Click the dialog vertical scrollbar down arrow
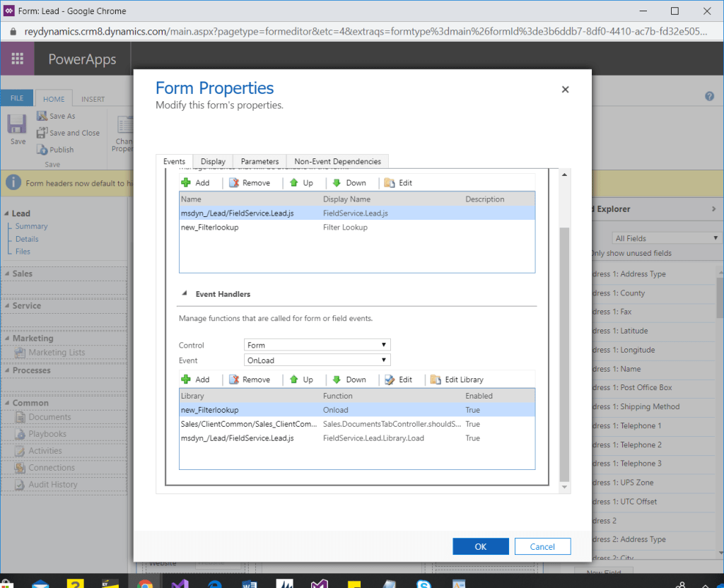This screenshot has width=724, height=588. tap(564, 487)
